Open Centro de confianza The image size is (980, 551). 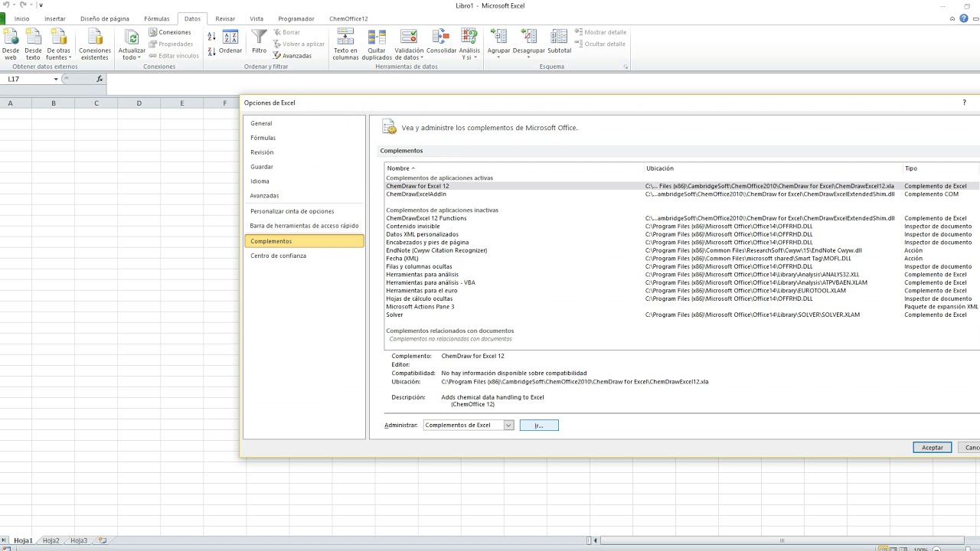click(x=304, y=256)
